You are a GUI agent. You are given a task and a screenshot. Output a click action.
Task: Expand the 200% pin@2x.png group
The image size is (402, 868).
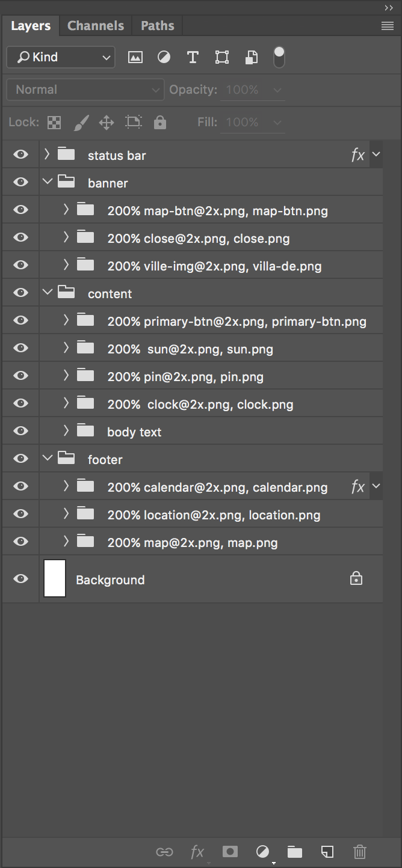67,376
